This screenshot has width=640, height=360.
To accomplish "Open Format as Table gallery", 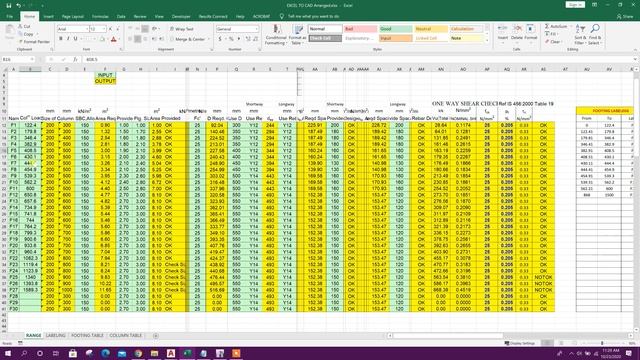I will tap(298, 35).
